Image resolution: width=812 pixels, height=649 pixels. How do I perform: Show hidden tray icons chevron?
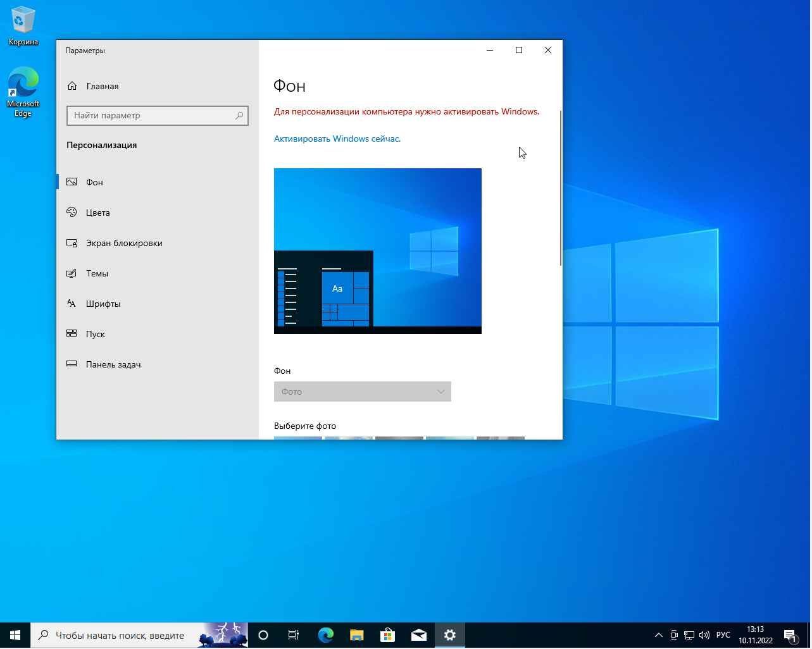pyautogui.click(x=659, y=635)
